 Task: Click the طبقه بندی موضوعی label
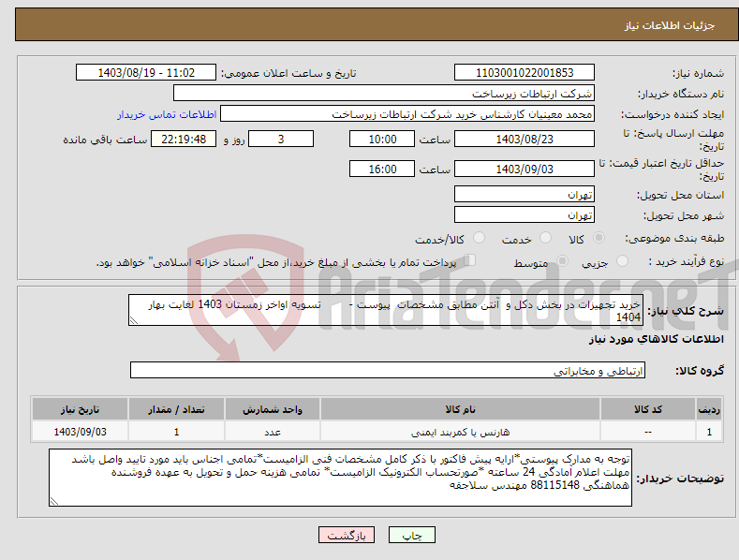(x=674, y=239)
